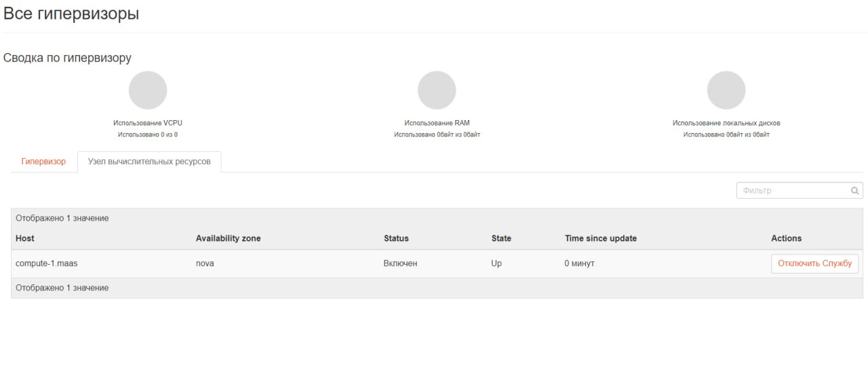The image size is (868, 378).
Task: Click the local disk usage pie chart
Action: [726, 90]
